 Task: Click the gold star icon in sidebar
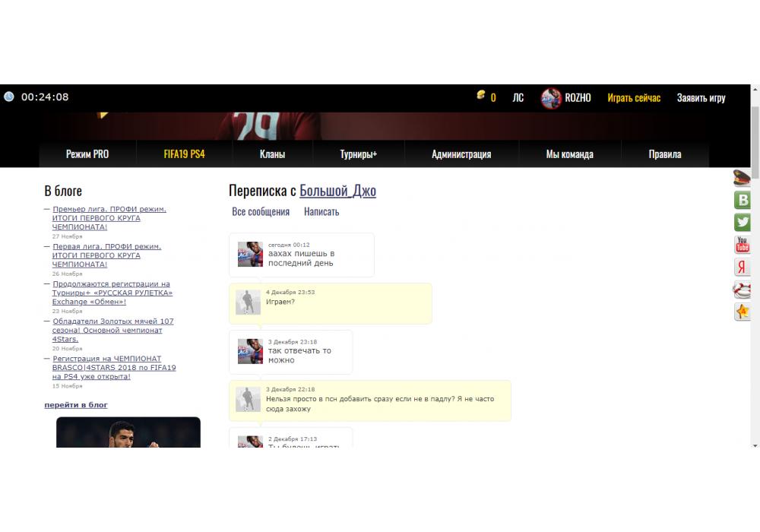tap(743, 312)
